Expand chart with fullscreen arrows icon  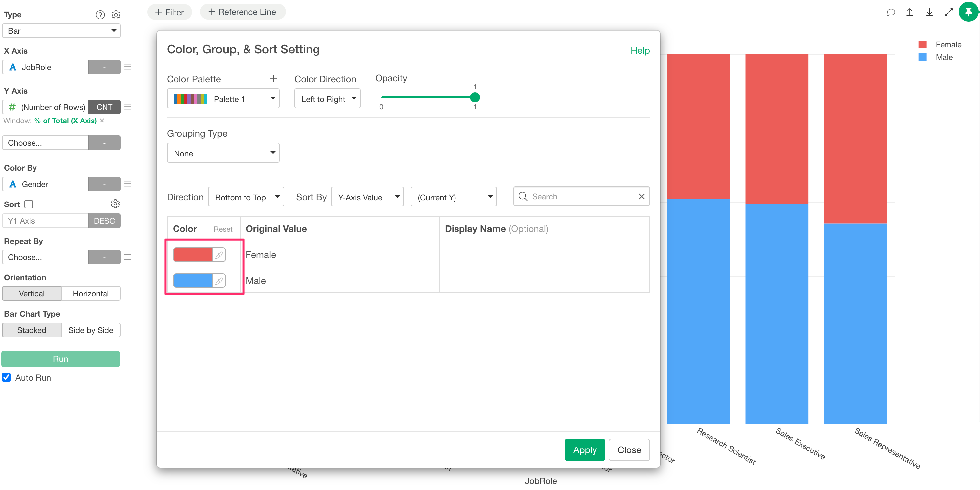tap(949, 12)
